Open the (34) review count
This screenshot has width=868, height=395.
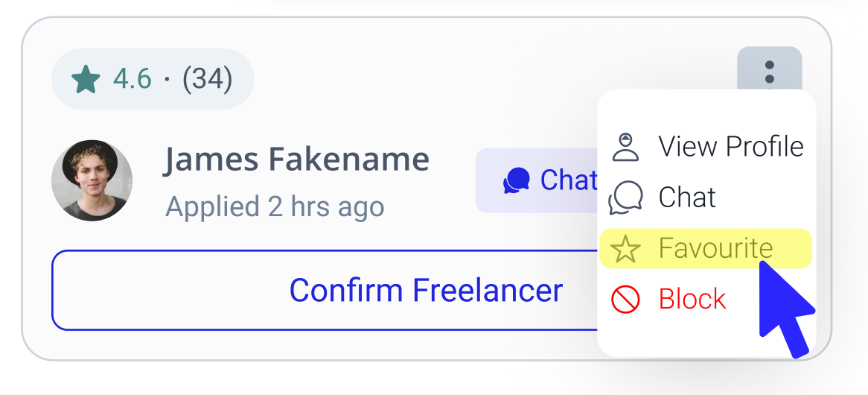click(207, 79)
